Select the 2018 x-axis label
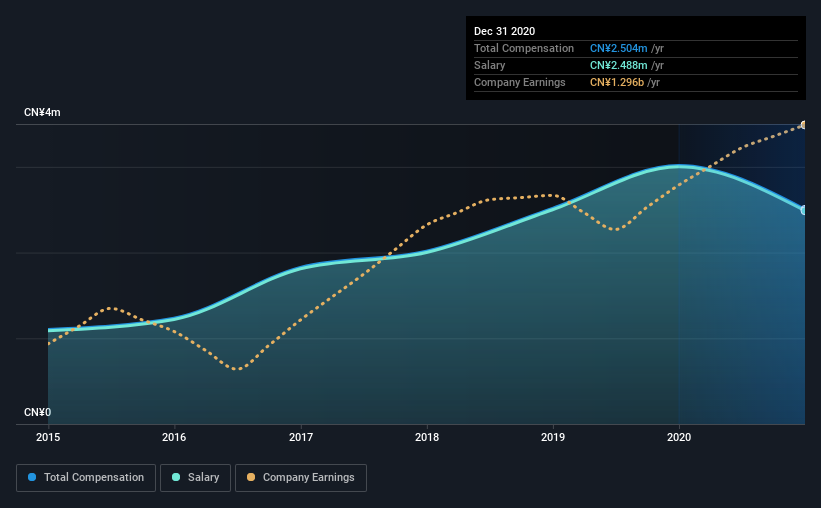This screenshot has height=508, width=821. point(427,437)
